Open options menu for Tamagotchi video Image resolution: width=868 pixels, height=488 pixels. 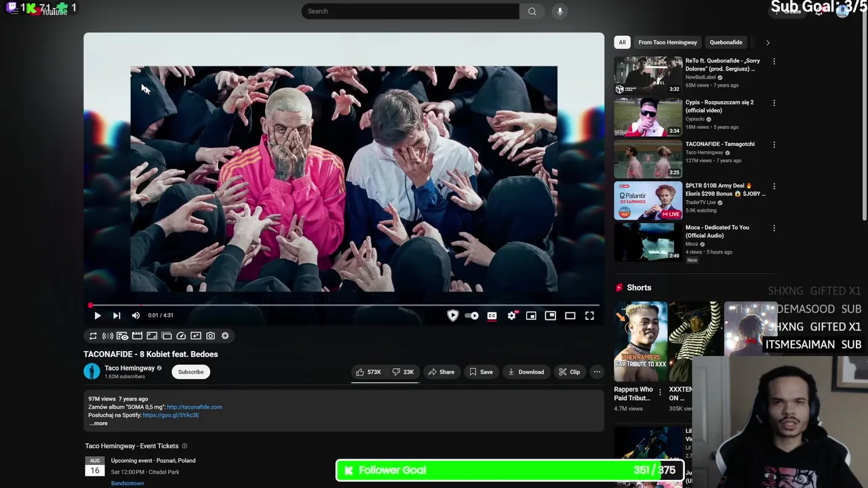pos(774,144)
